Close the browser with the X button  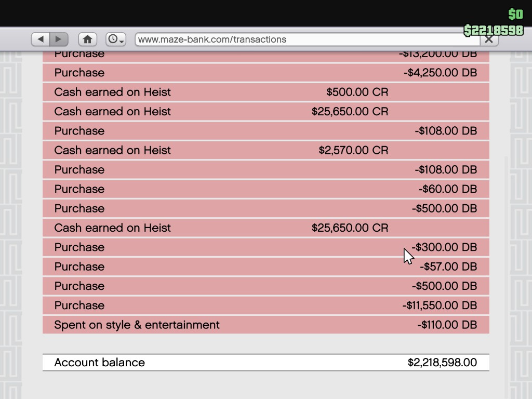point(488,39)
